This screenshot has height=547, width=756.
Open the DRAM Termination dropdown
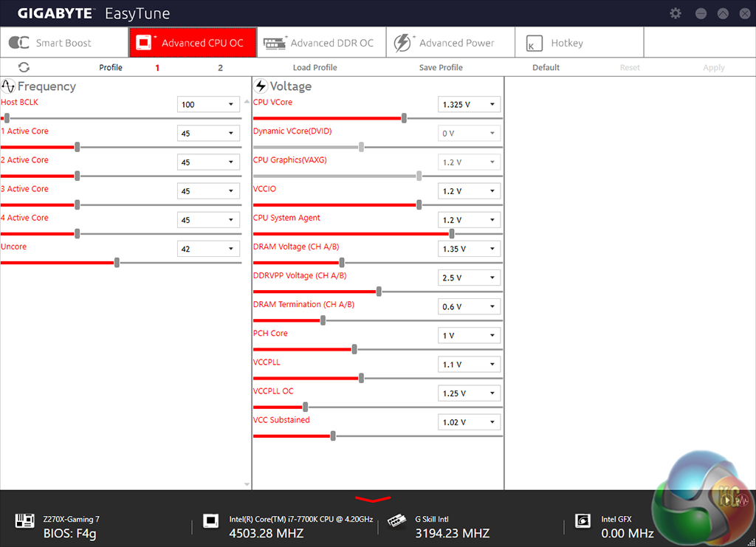pyautogui.click(x=469, y=306)
